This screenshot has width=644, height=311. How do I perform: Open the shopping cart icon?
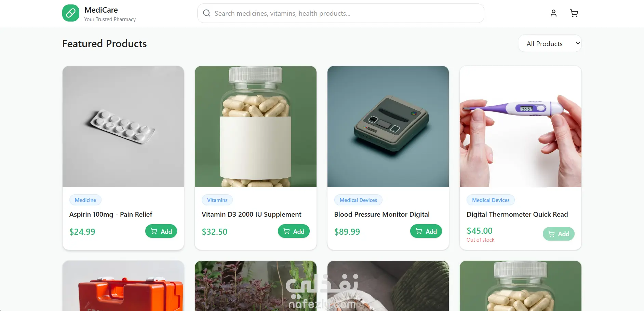coord(574,13)
